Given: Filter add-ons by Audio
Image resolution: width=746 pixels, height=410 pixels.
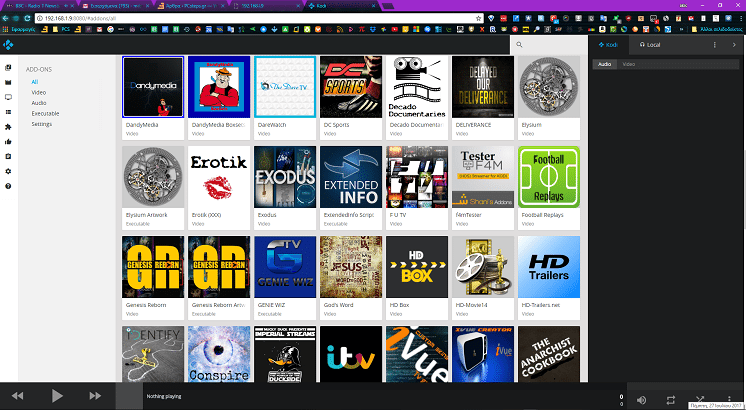Looking at the screenshot, I should click(39, 103).
